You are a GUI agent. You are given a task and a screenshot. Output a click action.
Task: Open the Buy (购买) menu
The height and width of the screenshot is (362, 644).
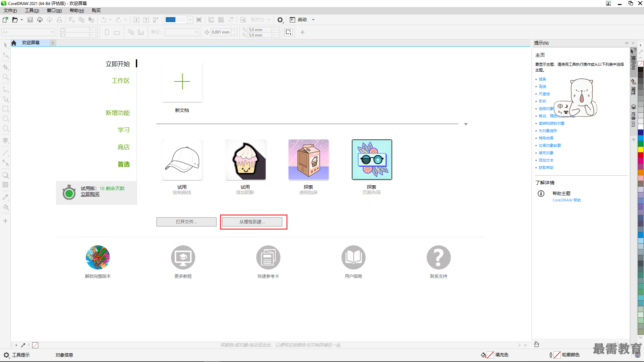(x=96, y=10)
